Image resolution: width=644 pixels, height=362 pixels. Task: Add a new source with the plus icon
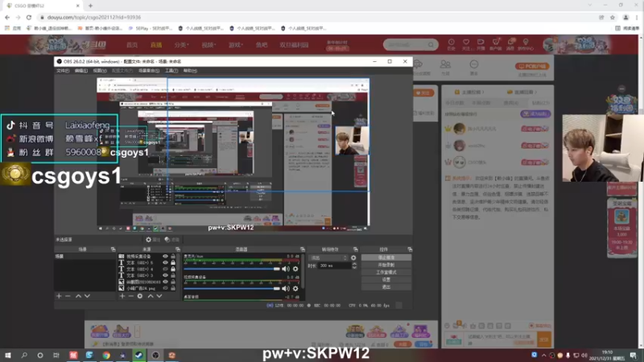(122, 296)
